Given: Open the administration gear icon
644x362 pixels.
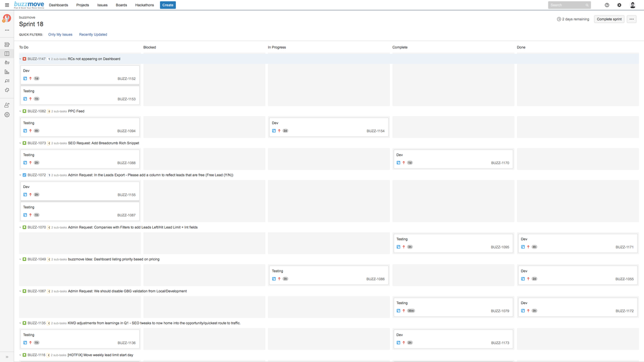Looking at the screenshot, I should pyautogui.click(x=620, y=5).
